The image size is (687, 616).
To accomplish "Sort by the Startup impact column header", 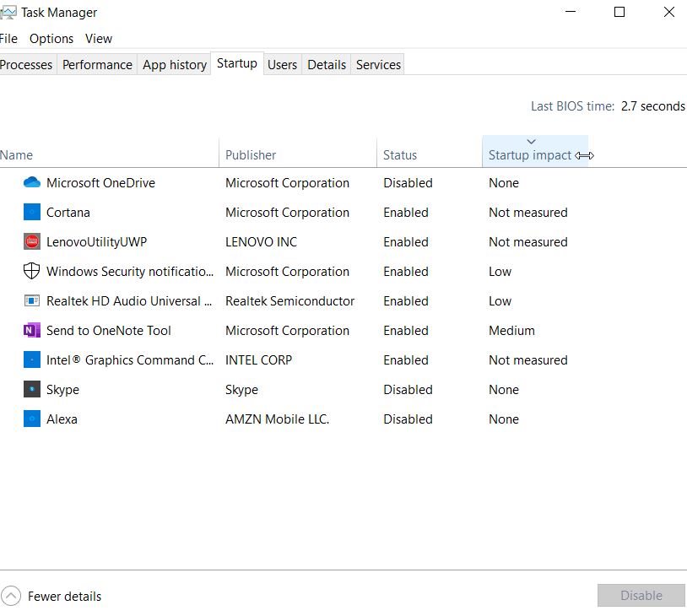I will click(x=535, y=152).
